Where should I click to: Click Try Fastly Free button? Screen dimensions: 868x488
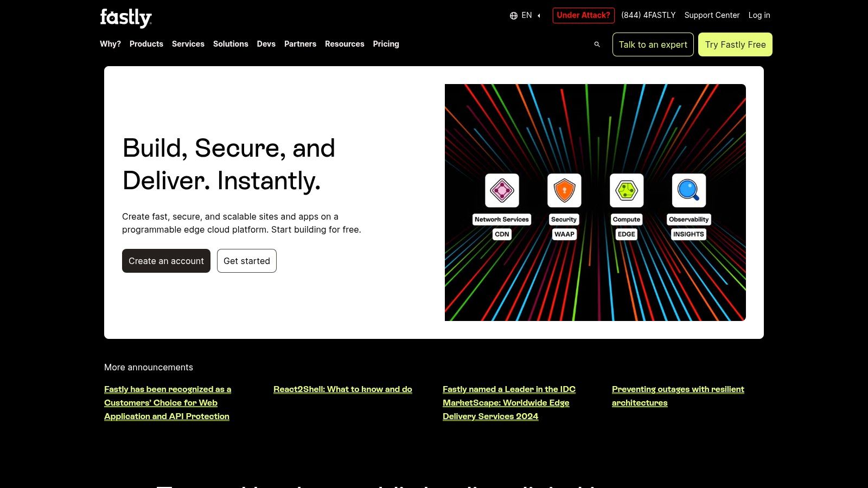point(735,44)
